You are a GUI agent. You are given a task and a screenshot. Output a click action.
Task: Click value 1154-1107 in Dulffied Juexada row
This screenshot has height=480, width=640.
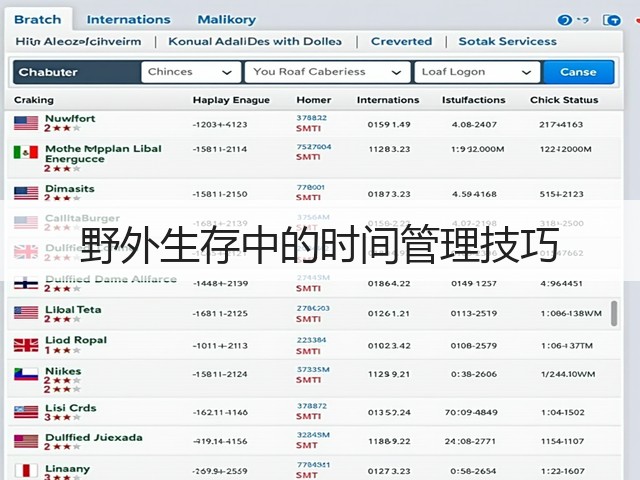[x=562, y=442]
